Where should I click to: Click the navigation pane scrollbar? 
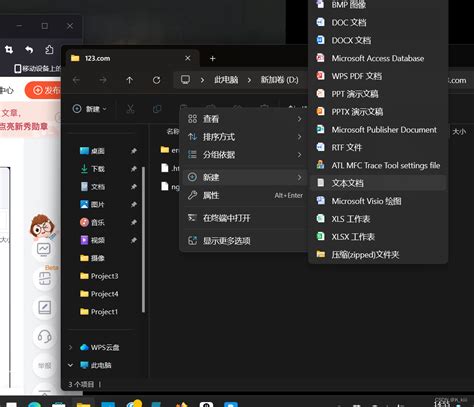pyautogui.click(x=143, y=239)
